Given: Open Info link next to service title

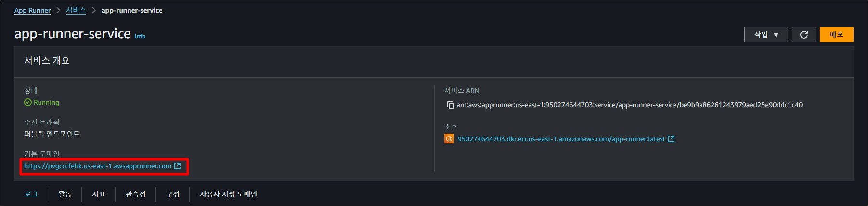Looking at the screenshot, I should (x=140, y=36).
